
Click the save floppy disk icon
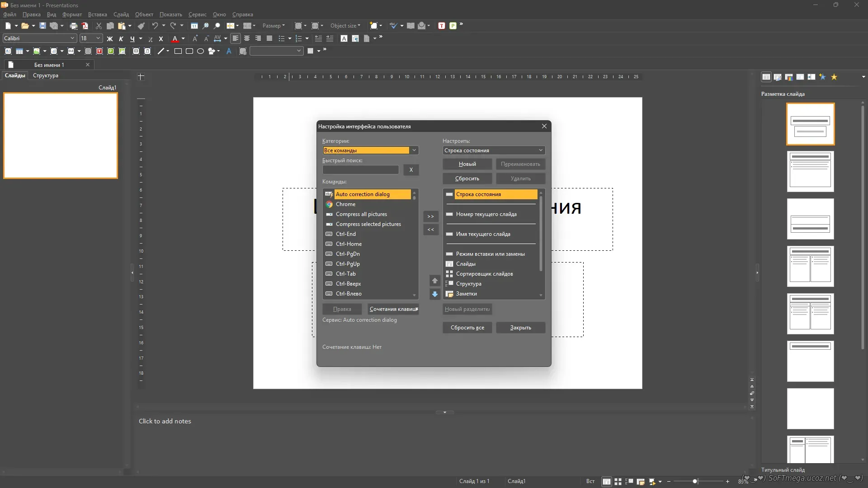(42, 26)
